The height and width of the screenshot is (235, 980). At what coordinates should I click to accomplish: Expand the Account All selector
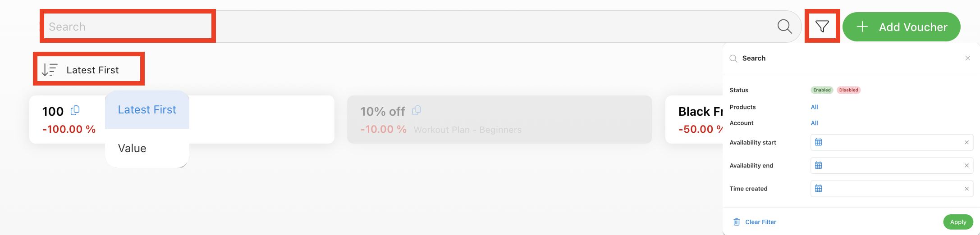click(x=814, y=123)
